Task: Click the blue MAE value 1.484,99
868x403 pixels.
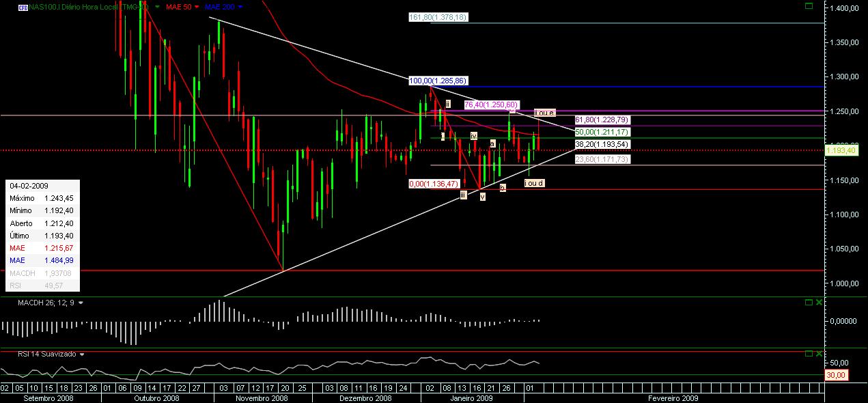Action: [x=58, y=260]
